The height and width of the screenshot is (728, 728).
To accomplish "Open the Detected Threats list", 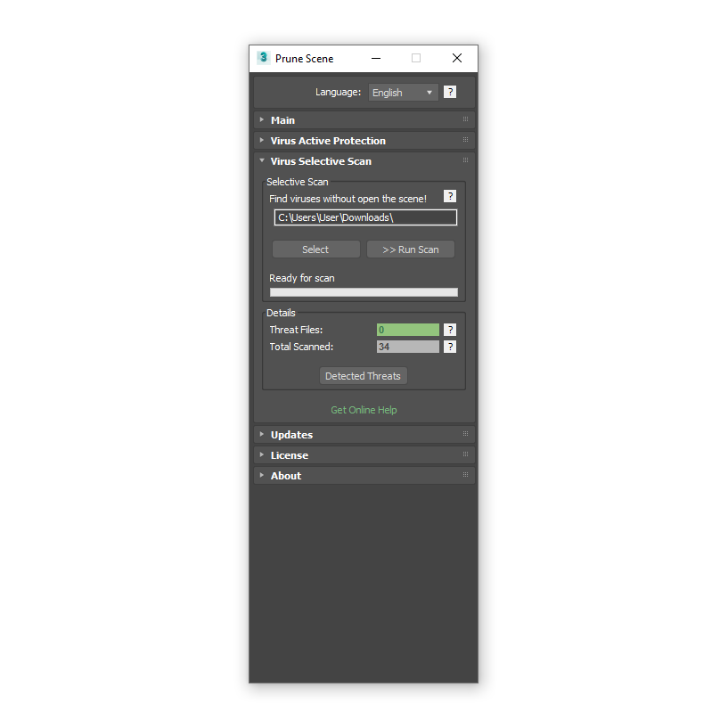I will click(363, 376).
